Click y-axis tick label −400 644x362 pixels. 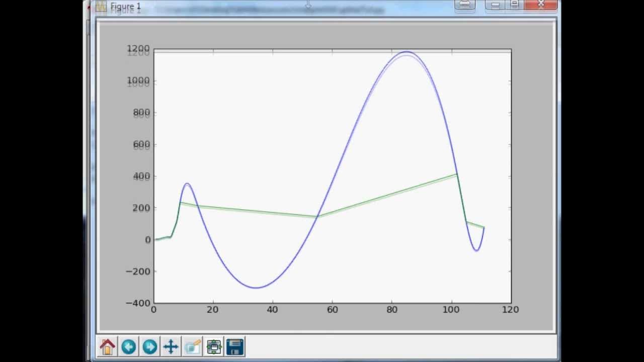pos(137,303)
